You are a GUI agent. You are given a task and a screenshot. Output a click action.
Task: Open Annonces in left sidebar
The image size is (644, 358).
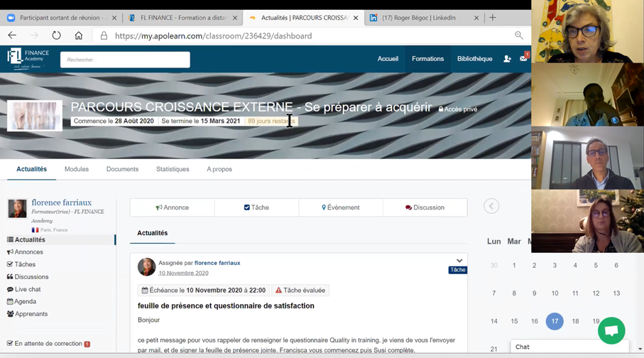coord(25,252)
